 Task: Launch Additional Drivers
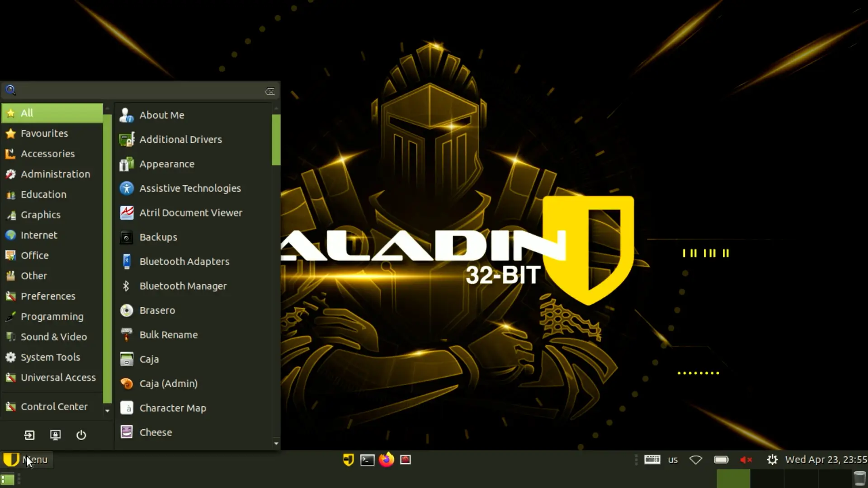[193, 139]
